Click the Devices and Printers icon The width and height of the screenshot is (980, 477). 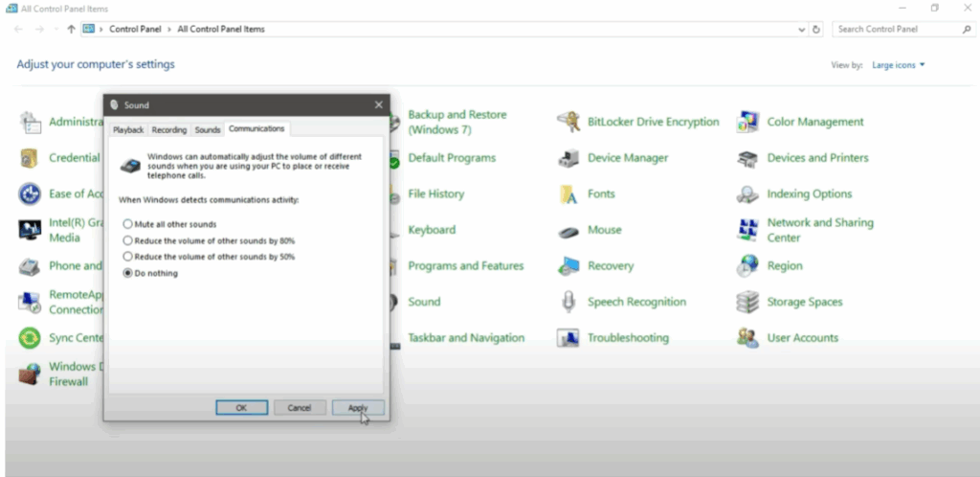tap(748, 158)
